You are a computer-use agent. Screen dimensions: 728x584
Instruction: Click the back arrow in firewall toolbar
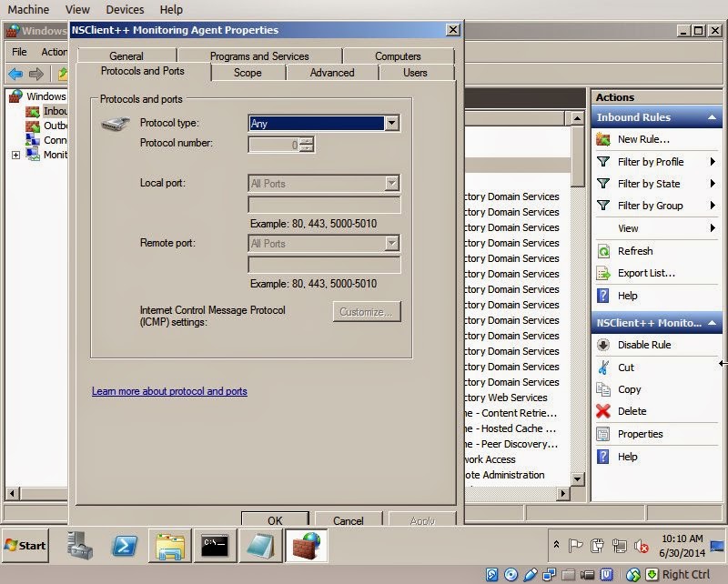15,74
